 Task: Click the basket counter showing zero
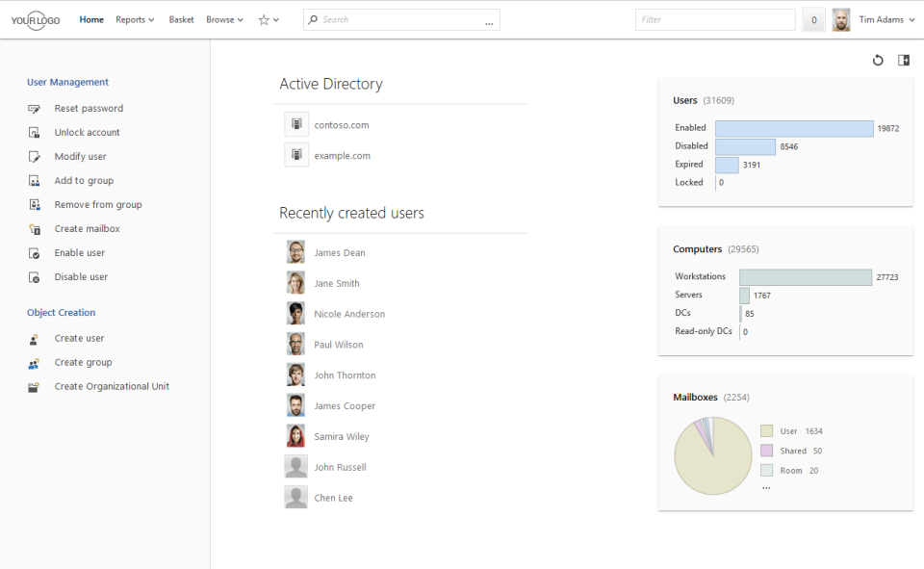click(x=813, y=19)
